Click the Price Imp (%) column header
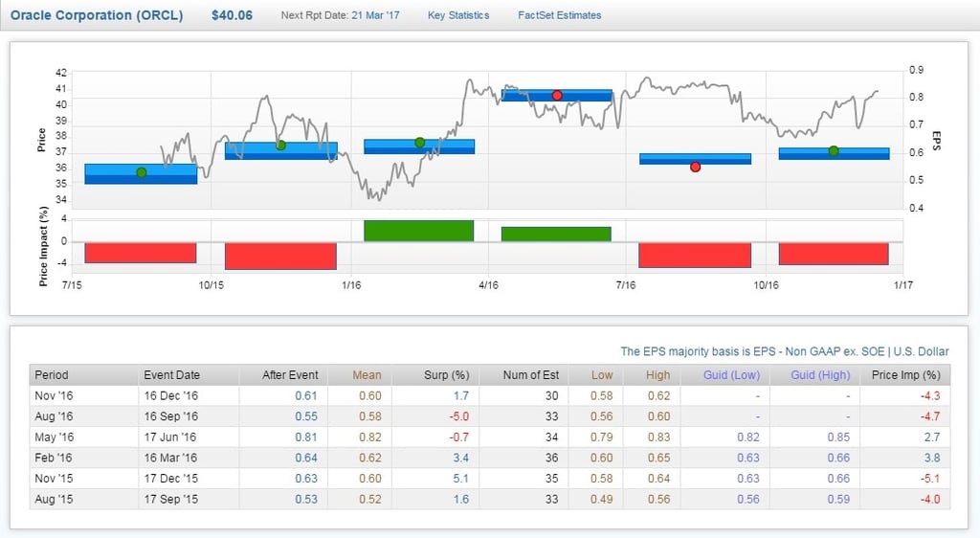This screenshot has width=980, height=538. pos(905,375)
